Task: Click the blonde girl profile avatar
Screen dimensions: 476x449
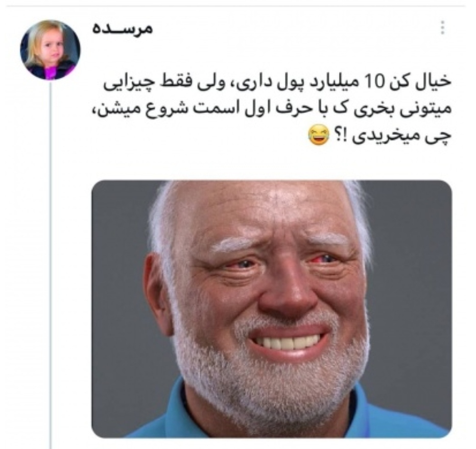Action: point(51,50)
